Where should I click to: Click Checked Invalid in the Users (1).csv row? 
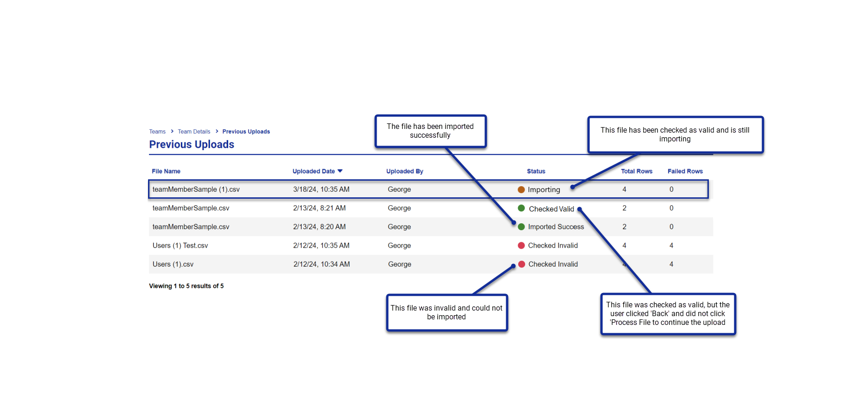553,264
